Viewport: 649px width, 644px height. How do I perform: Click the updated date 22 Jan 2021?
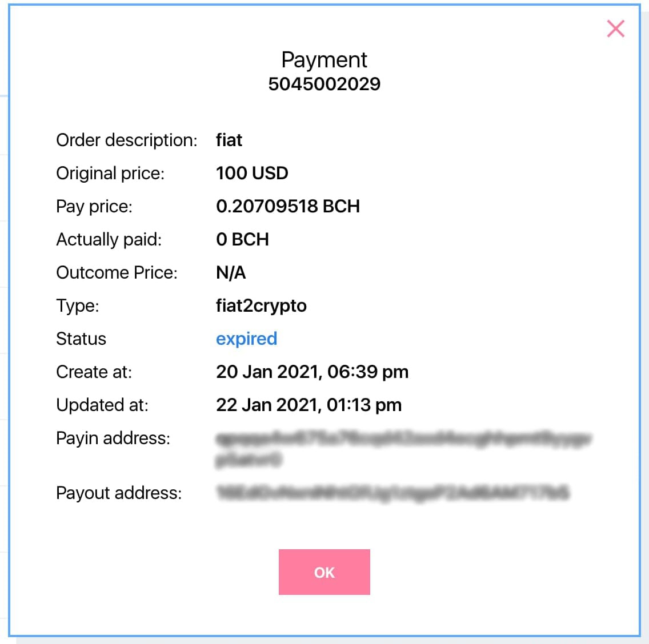coord(309,405)
